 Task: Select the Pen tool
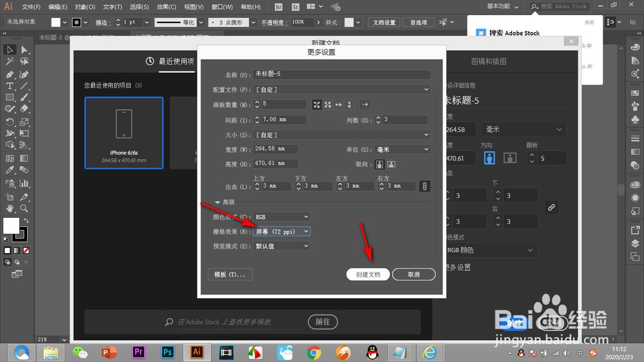(10, 74)
